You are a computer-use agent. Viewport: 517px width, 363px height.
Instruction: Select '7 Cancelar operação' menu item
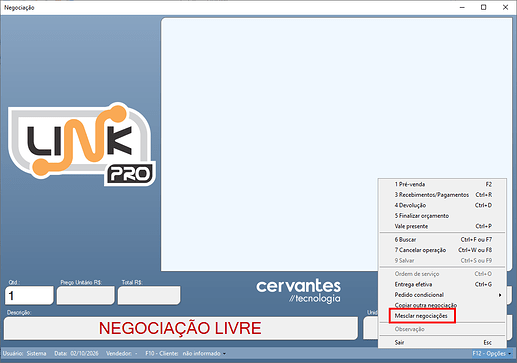[442, 250]
